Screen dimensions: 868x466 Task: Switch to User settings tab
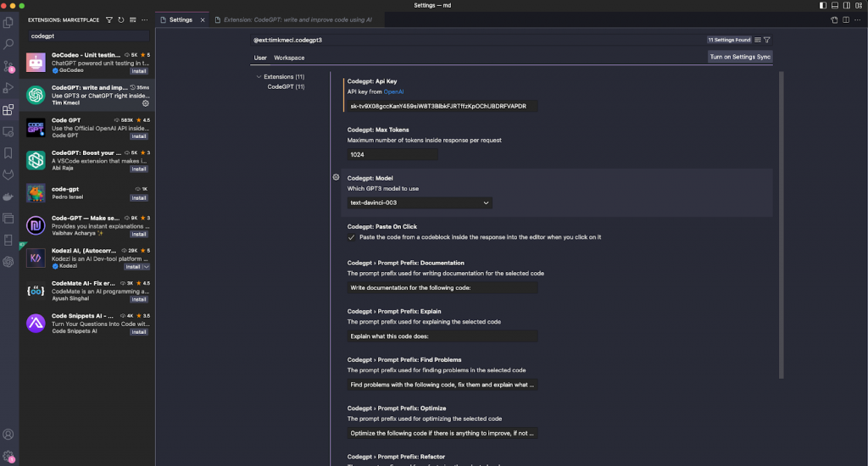coord(260,58)
